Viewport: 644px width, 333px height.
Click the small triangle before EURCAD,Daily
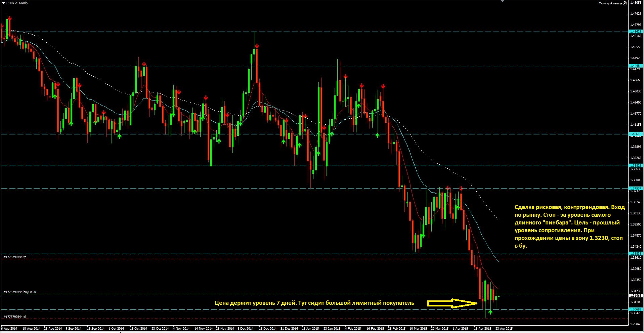coord(4,3)
